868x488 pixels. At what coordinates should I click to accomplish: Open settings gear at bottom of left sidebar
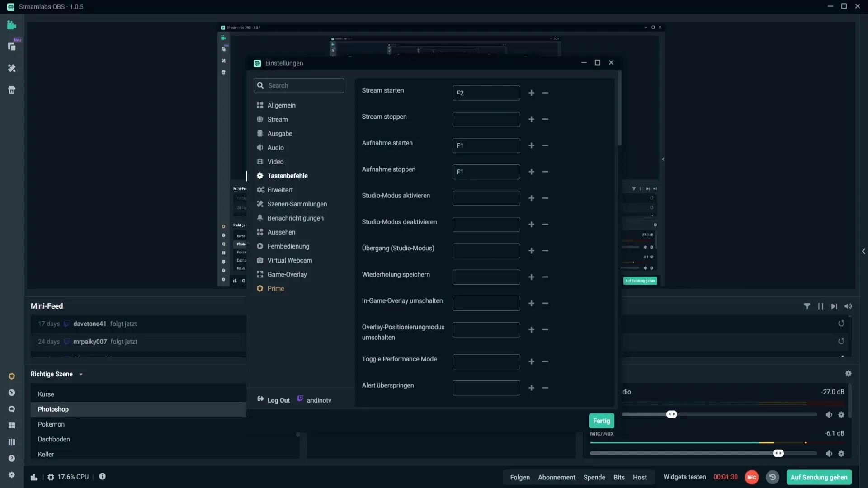point(12,475)
